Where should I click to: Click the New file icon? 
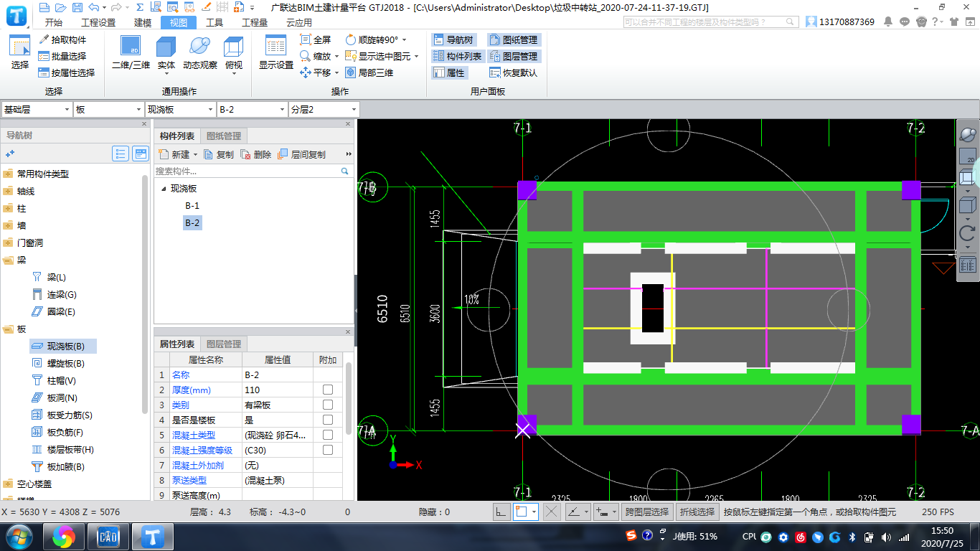coord(44,7)
